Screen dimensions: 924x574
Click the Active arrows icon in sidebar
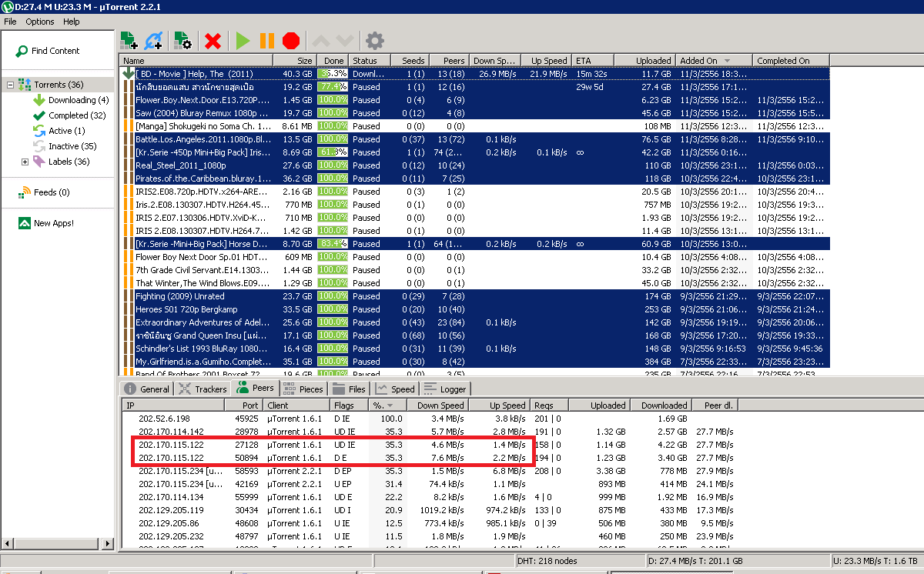pos(39,131)
